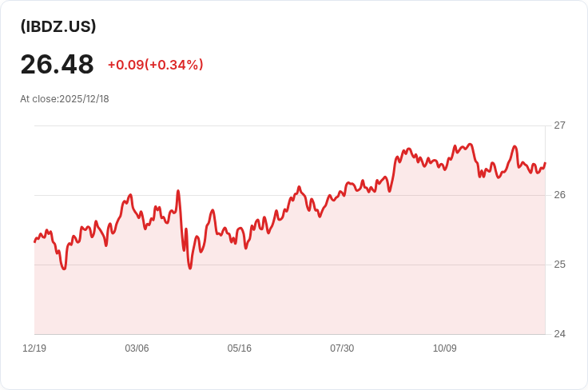
Task: Click the shaded area beneath the price line
Action: pyautogui.click(x=289, y=292)
